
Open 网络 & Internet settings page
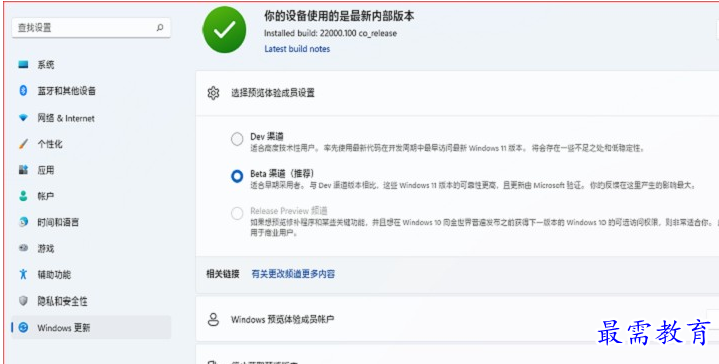(91, 118)
